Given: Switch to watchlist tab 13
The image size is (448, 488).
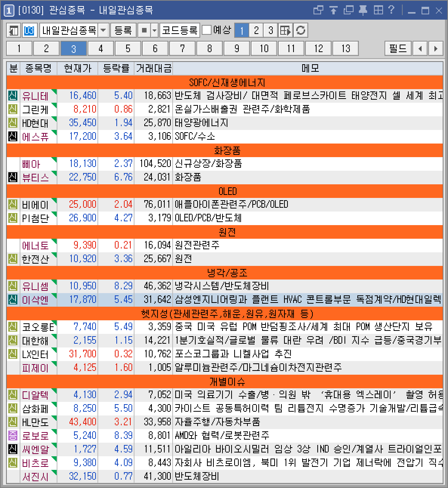Looking at the screenshot, I should click(x=346, y=48).
